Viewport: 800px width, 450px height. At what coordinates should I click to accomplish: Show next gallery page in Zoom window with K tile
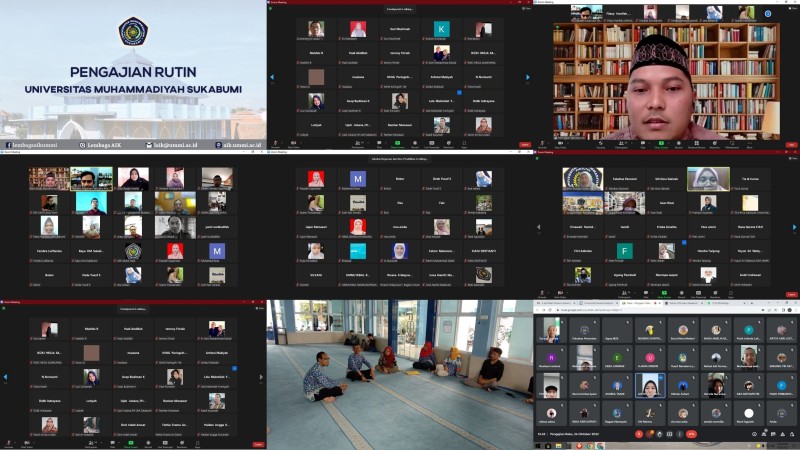pos(527,76)
